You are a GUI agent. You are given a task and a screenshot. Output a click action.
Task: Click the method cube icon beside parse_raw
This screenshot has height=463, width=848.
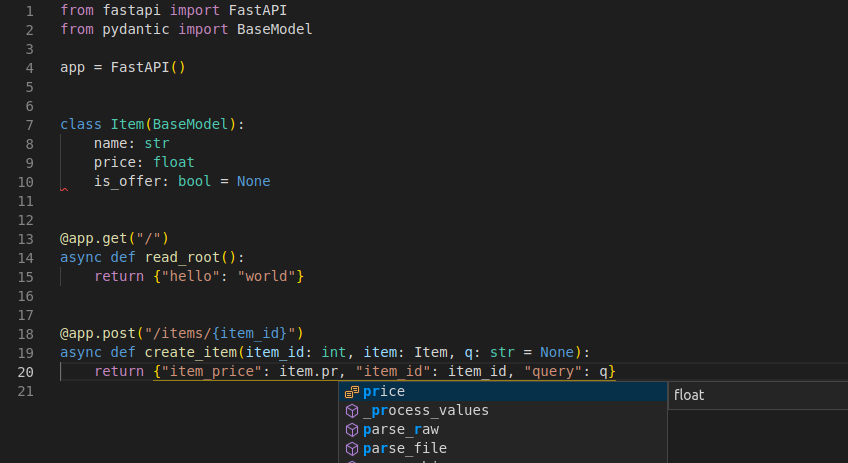[x=351, y=430]
